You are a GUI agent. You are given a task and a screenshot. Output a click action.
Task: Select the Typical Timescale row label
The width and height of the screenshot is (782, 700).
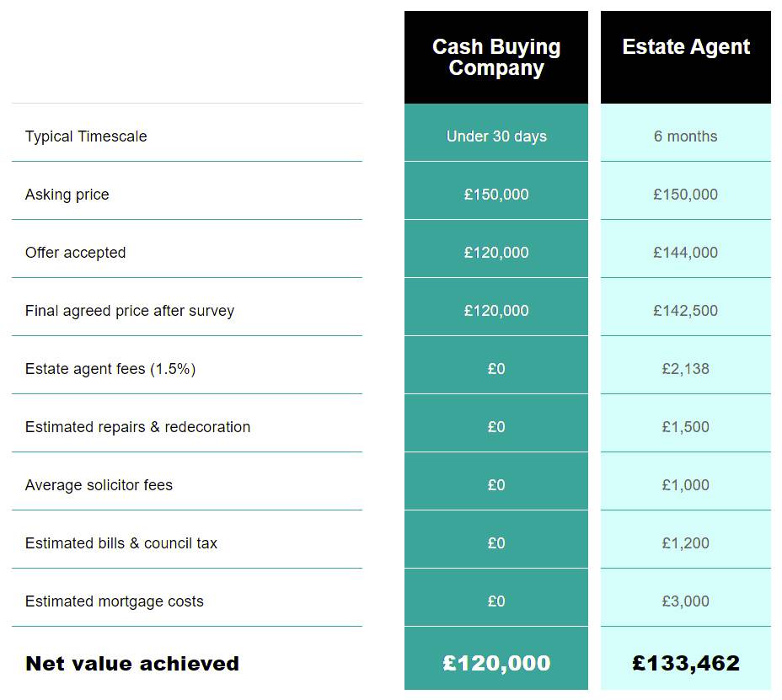(86, 136)
